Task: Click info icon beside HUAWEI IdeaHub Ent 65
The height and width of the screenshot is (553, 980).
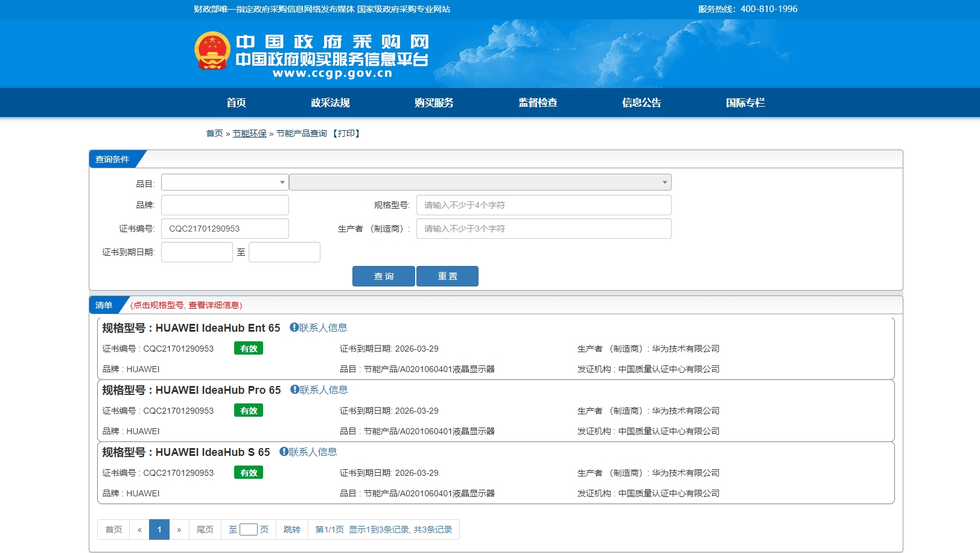Action: tap(294, 327)
